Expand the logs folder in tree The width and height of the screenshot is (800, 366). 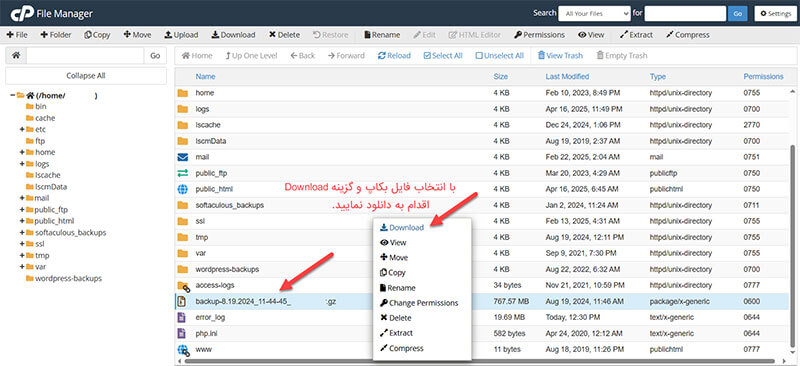point(22,164)
